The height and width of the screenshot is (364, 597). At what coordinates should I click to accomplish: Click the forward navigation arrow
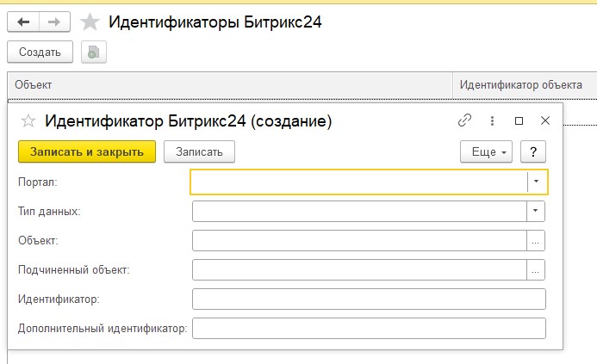click(x=54, y=22)
